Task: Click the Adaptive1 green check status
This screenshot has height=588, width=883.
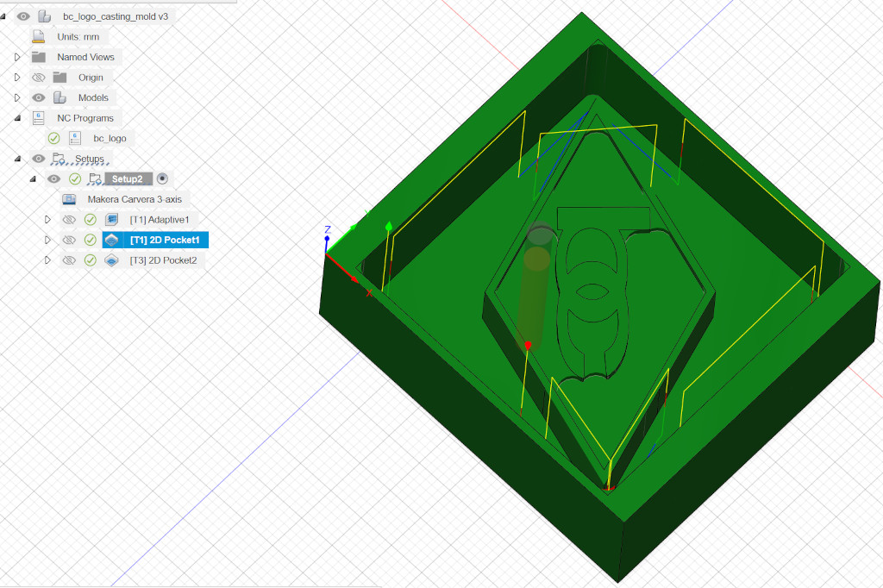Action: point(90,219)
